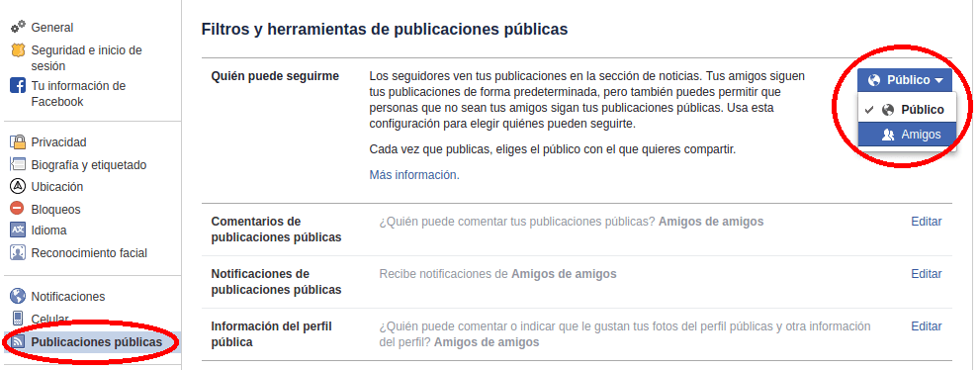Click the Publicaciones públicas feed icon
The width and height of the screenshot is (980, 370).
coord(18,342)
